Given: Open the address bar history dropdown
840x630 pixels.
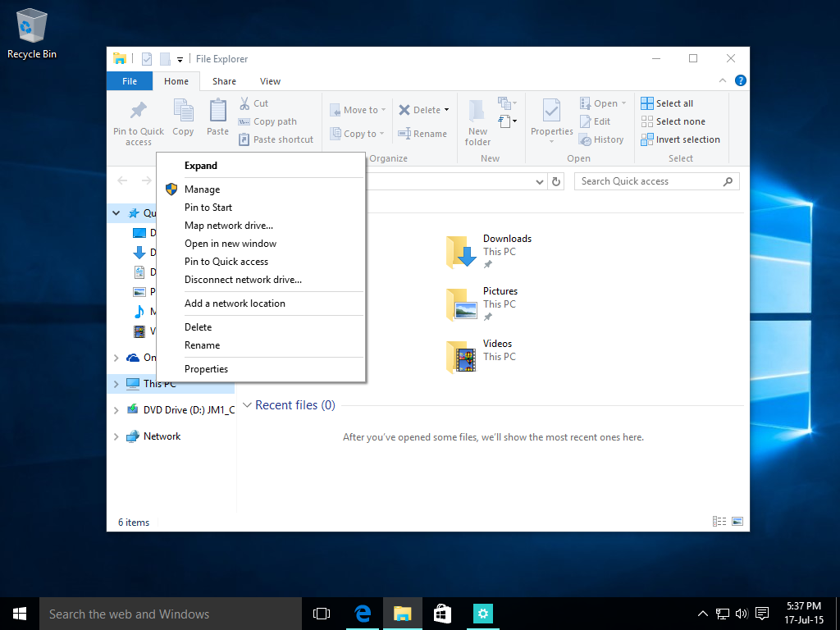Looking at the screenshot, I should pos(540,182).
